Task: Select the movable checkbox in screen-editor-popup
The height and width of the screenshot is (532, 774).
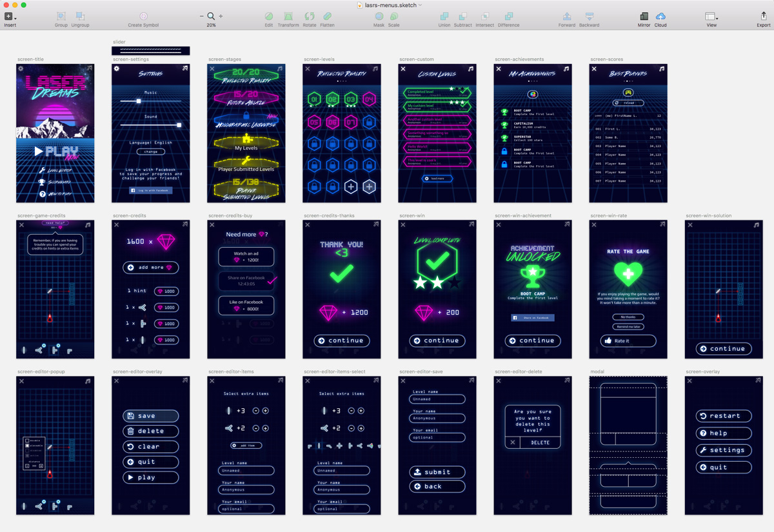Action: (x=27, y=440)
